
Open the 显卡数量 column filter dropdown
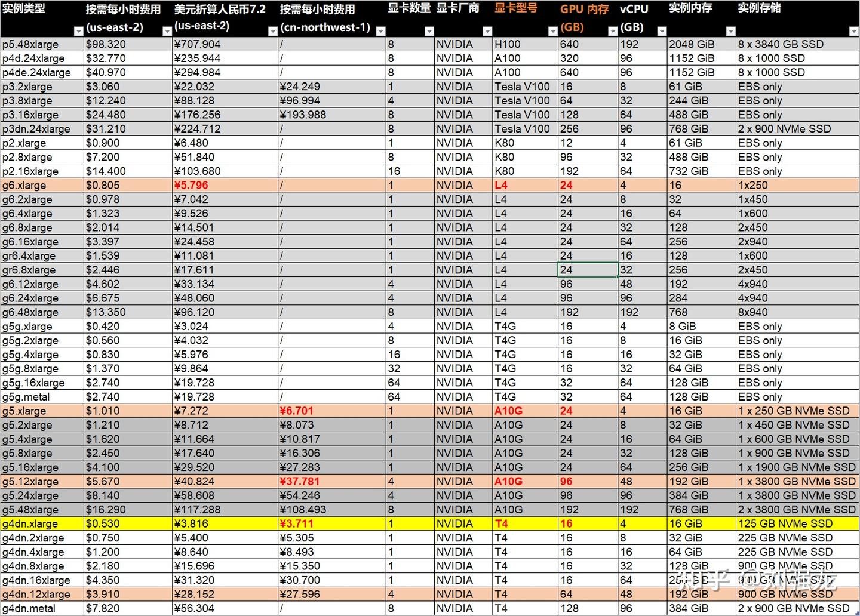click(x=428, y=31)
